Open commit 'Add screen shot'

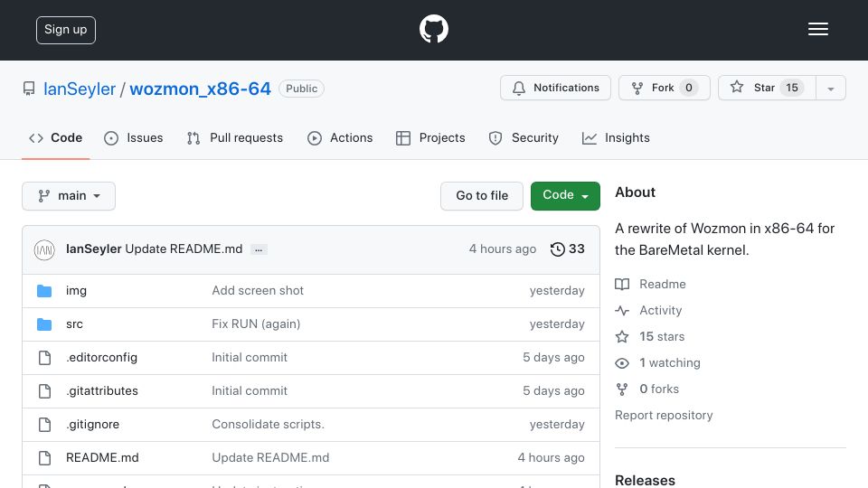click(258, 290)
